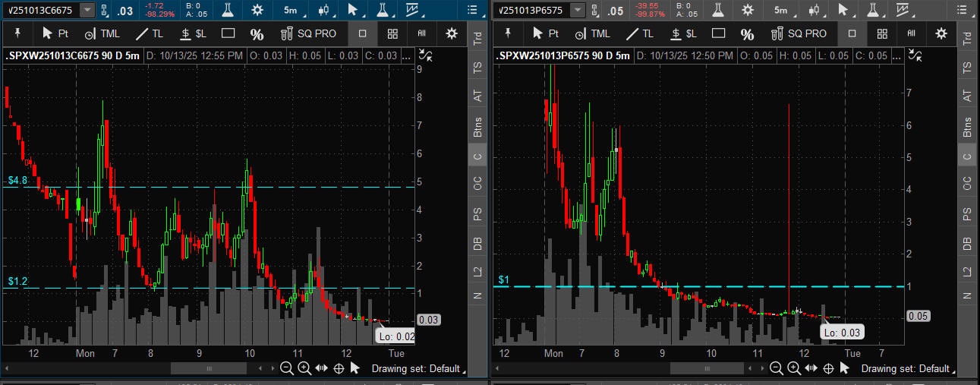Switch to the OC tab beside P6575 chart
Image resolution: width=980 pixels, height=385 pixels.
point(966,183)
